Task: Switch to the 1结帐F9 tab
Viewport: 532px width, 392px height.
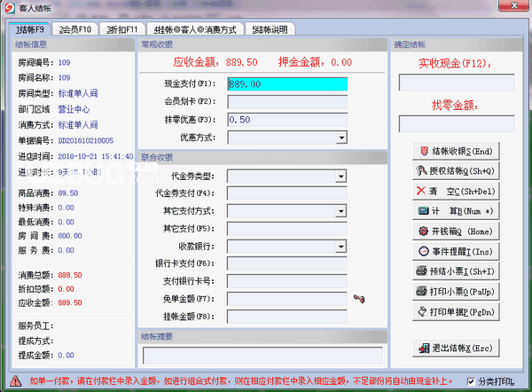Action: (x=30, y=29)
